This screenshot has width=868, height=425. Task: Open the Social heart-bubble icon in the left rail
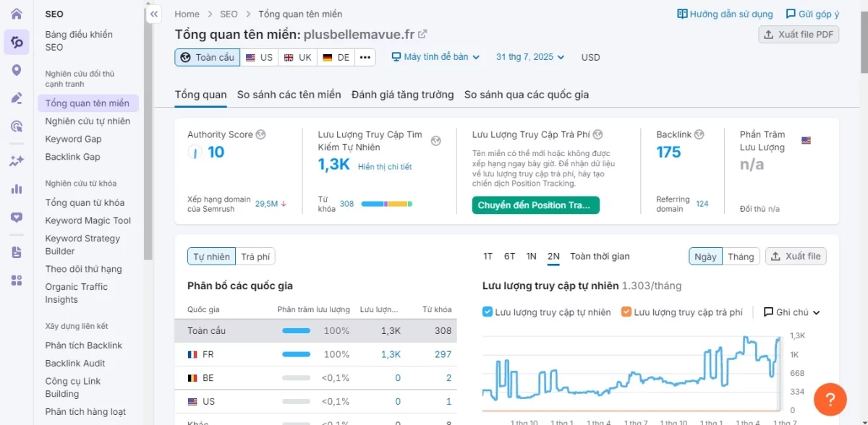[x=17, y=218]
